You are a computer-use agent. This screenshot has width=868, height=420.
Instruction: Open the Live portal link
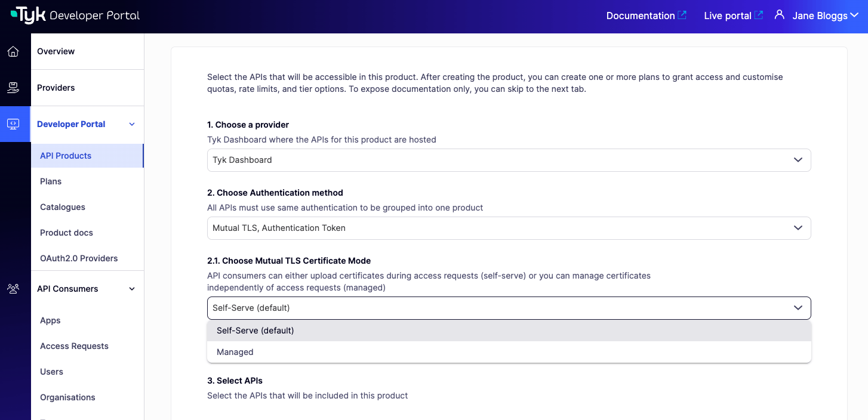click(727, 16)
